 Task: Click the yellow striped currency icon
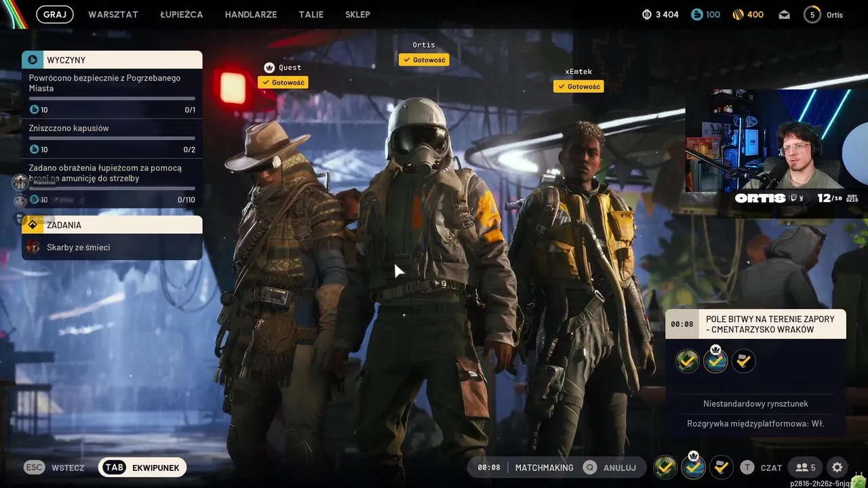738,14
